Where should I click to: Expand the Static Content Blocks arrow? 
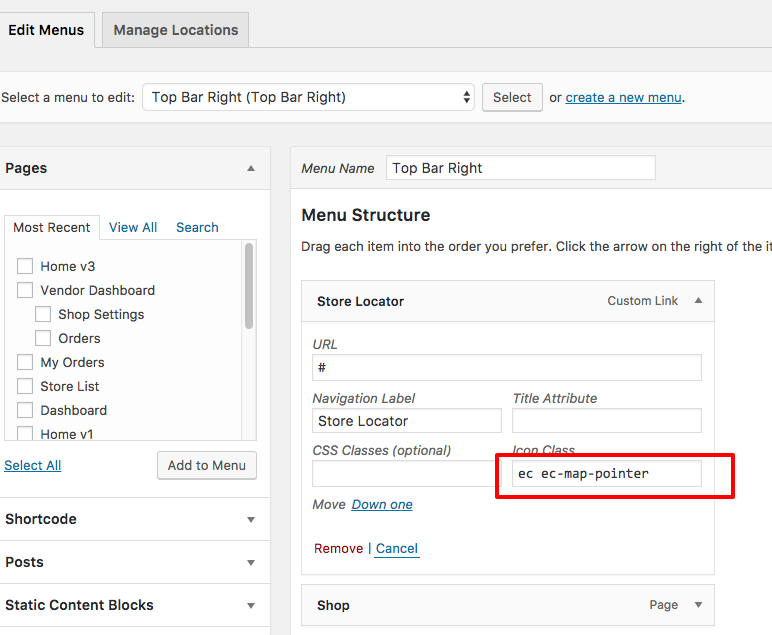pos(251,606)
